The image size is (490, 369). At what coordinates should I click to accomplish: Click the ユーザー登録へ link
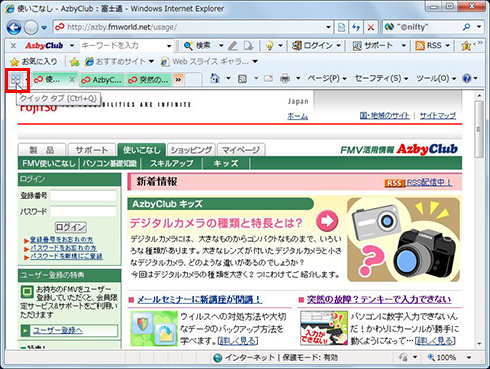58,331
